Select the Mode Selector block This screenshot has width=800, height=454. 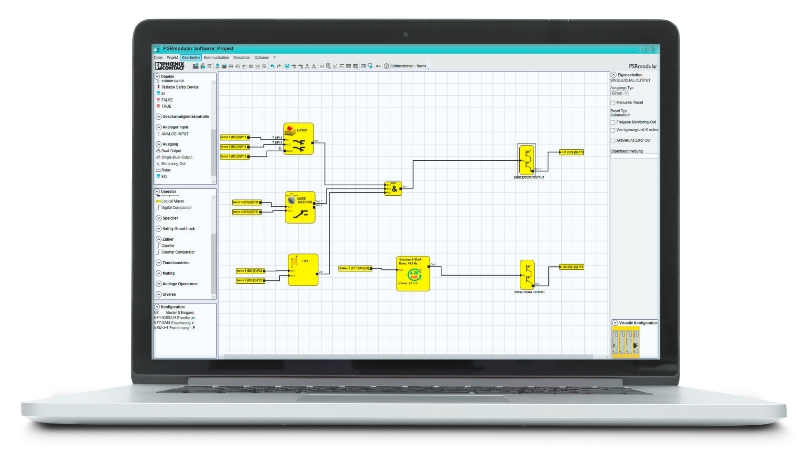tap(299, 206)
